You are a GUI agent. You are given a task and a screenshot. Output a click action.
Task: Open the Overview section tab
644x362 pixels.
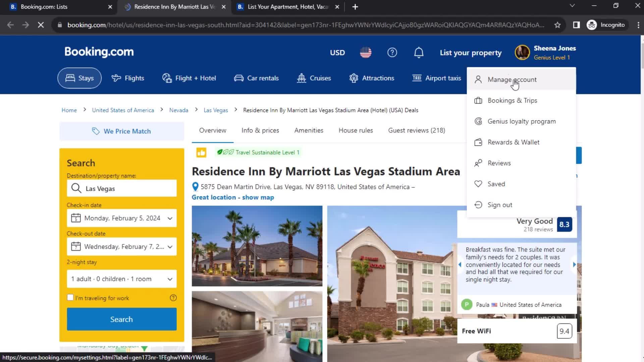pyautogui.click(x=213, y=130)
